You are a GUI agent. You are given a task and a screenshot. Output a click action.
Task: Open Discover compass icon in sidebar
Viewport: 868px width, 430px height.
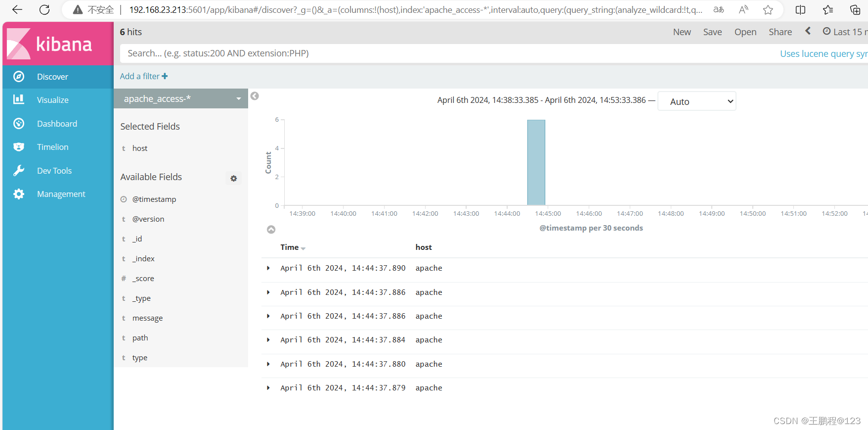[19, 77]
